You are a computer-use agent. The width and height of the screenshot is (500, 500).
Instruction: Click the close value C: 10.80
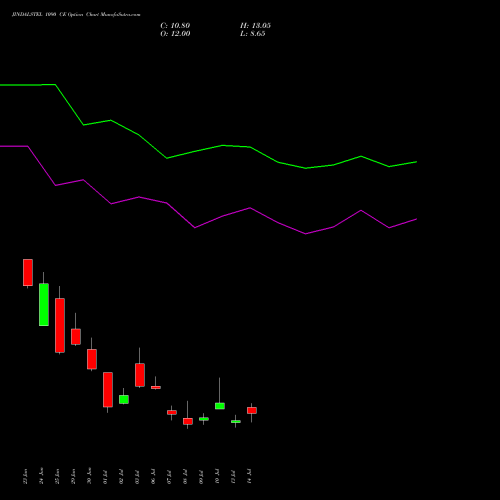(175, 26)
